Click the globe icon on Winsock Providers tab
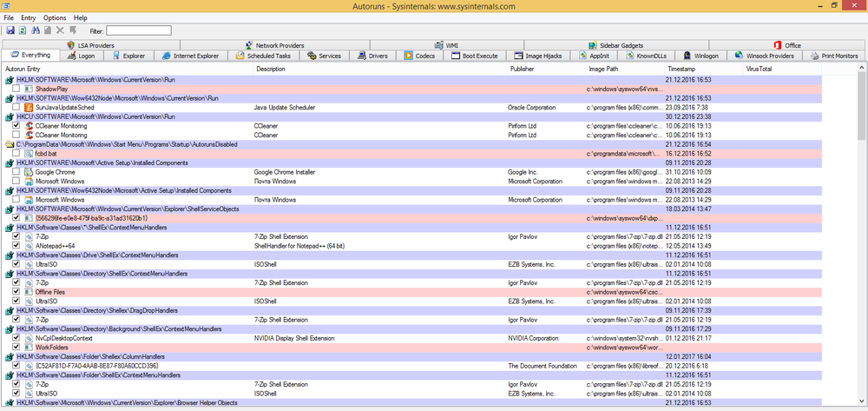Screen dimensions: 868x411 (x=739, y=56)
